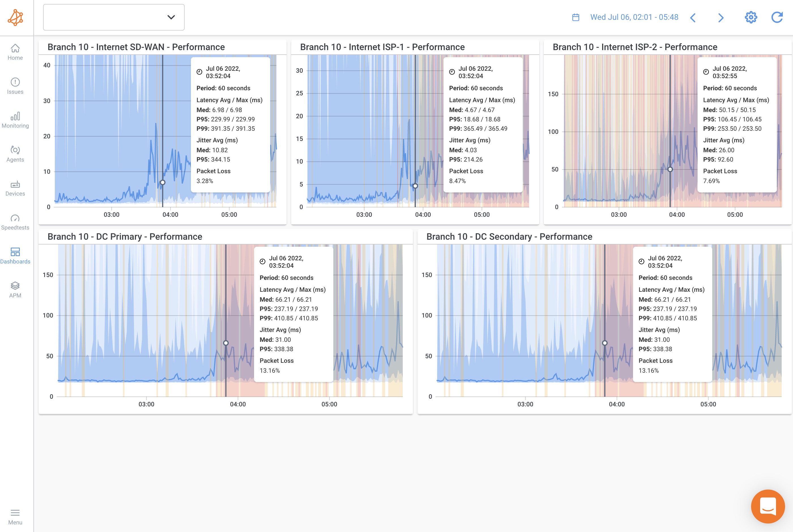Viewport: 793px width, 532px height.
Task: Open the calendar date picker
Action: point(576,17)
